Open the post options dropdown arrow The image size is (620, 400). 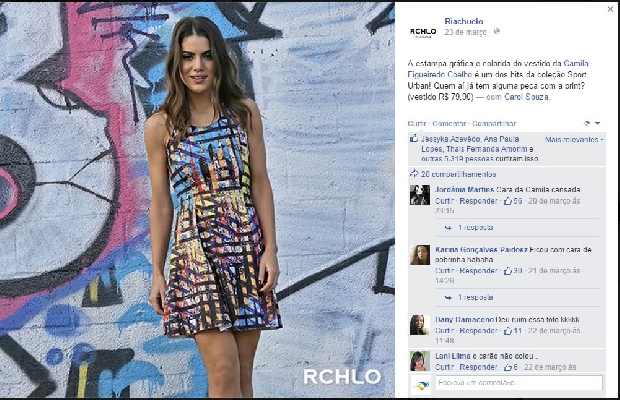point(597,123)
